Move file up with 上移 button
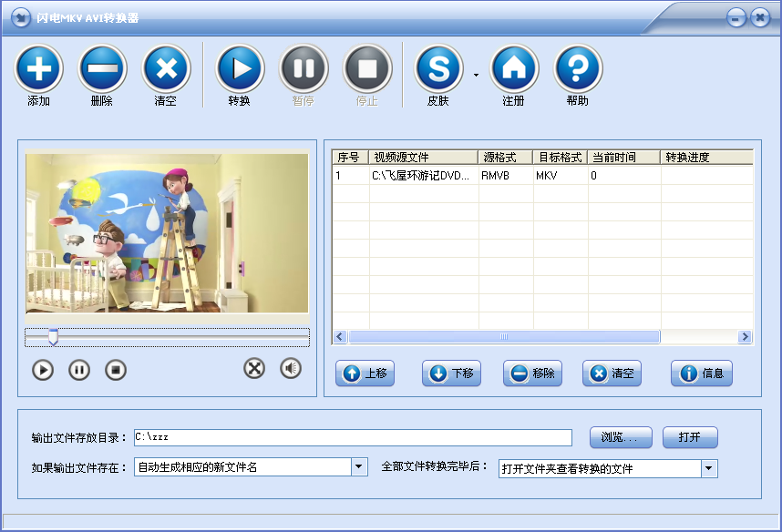Screen dimensions: 782x532 [365, 373]
